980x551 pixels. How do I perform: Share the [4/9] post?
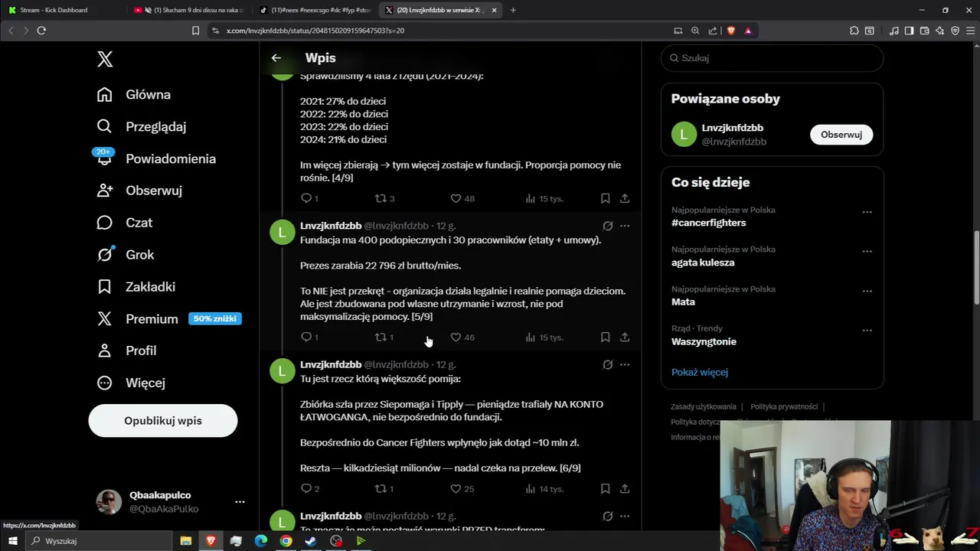625,198
